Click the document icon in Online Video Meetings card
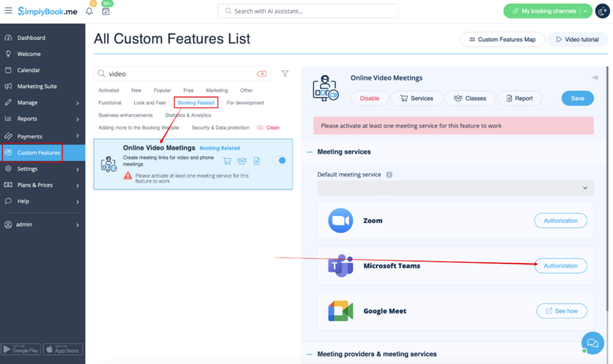 pyautogui.click(x=257, y=161)
